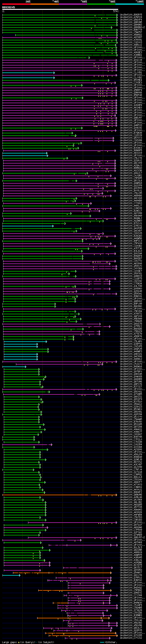Open the UniRef100_C1GBT5 hit
The width and height of the screenshot is (146, 644).
pyautogui.click(x=131, y=279)
